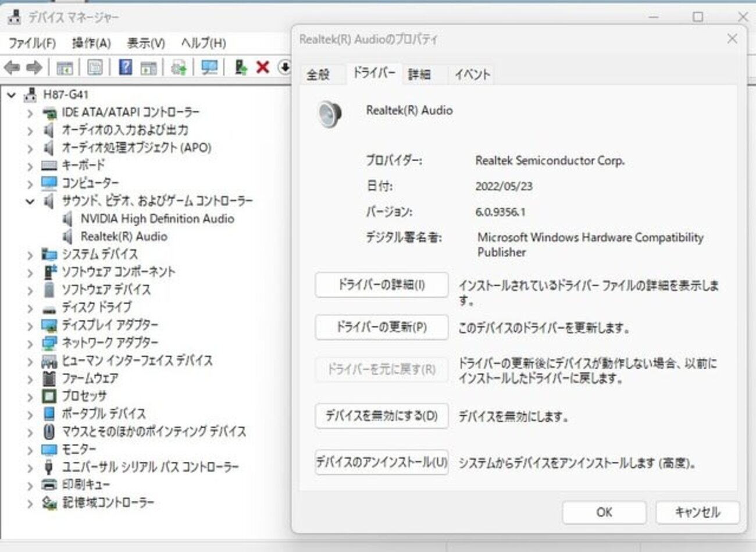Select NVIDIA High Definition Audio device
The image size is (756, 552).
(157, 219)
